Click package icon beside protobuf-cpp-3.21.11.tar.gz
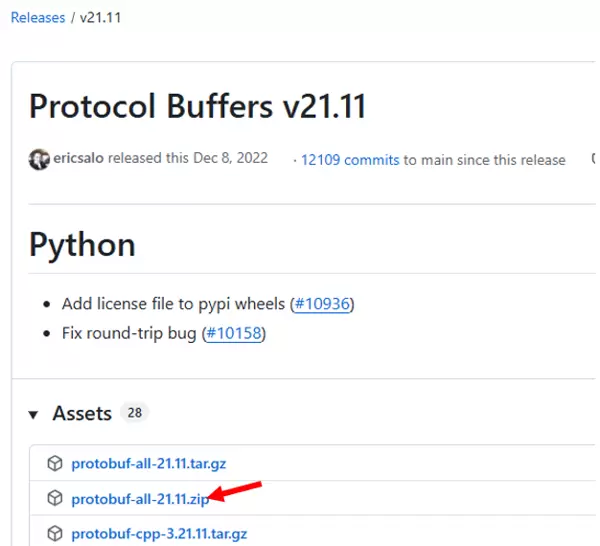This screenshot has height=546, width=600. pyautogui.click(x=55, y=532)
